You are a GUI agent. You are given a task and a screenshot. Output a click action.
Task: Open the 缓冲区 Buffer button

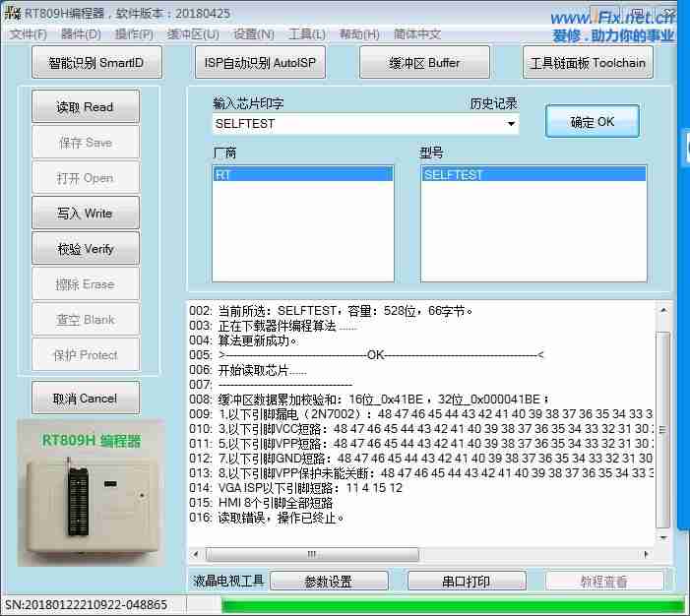point(424,62)
